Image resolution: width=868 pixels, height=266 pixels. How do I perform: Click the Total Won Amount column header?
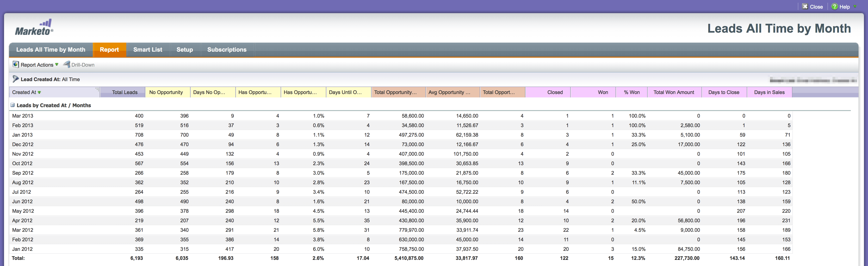coord(674,92)
